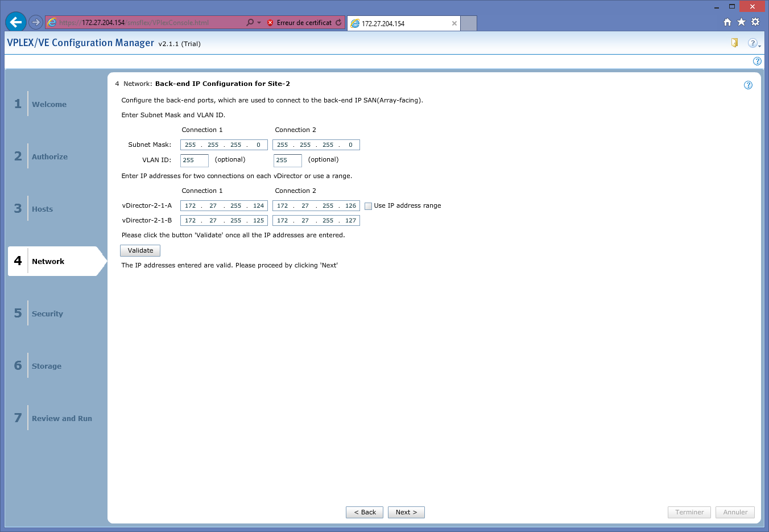Click the browser forward arrow button
Image resolution: width=769 pixels, height=532 pixels.
[x=36, y=22]
